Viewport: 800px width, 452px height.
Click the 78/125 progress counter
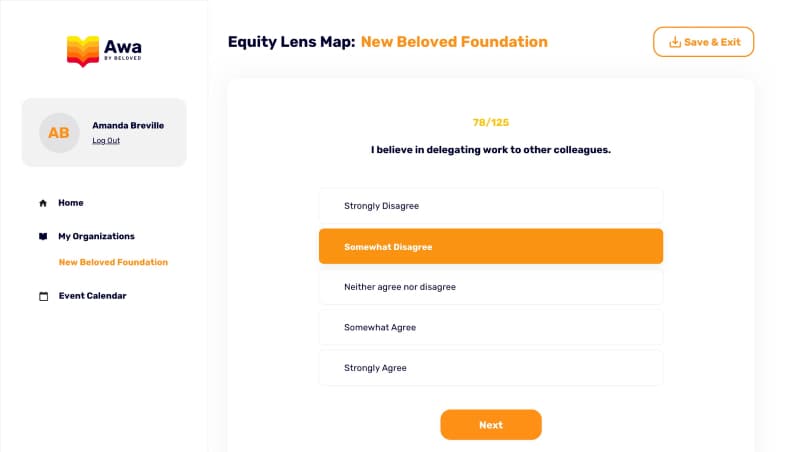490,122
